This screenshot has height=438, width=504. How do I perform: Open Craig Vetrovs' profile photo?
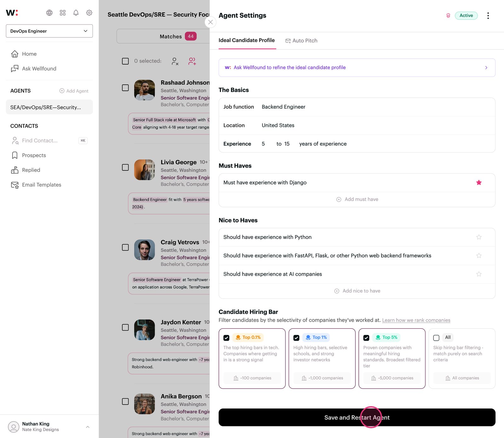[x=145, y=250]
